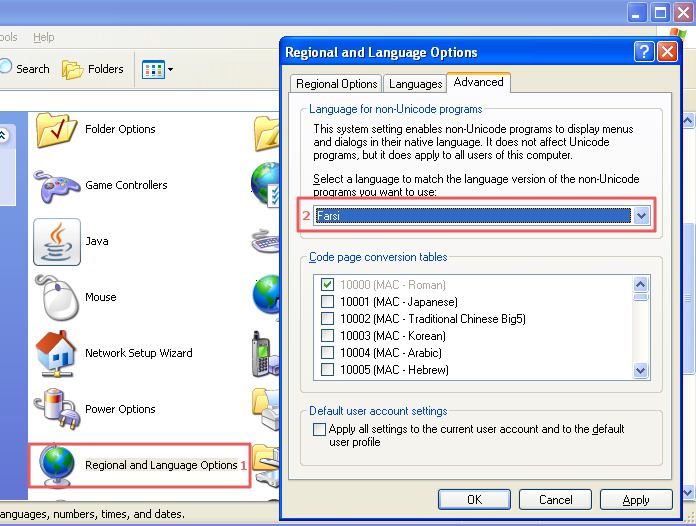The height and width of the screenshot is (526, 696).
Task: Click the Apply button
Action: [x=636, y=500]
